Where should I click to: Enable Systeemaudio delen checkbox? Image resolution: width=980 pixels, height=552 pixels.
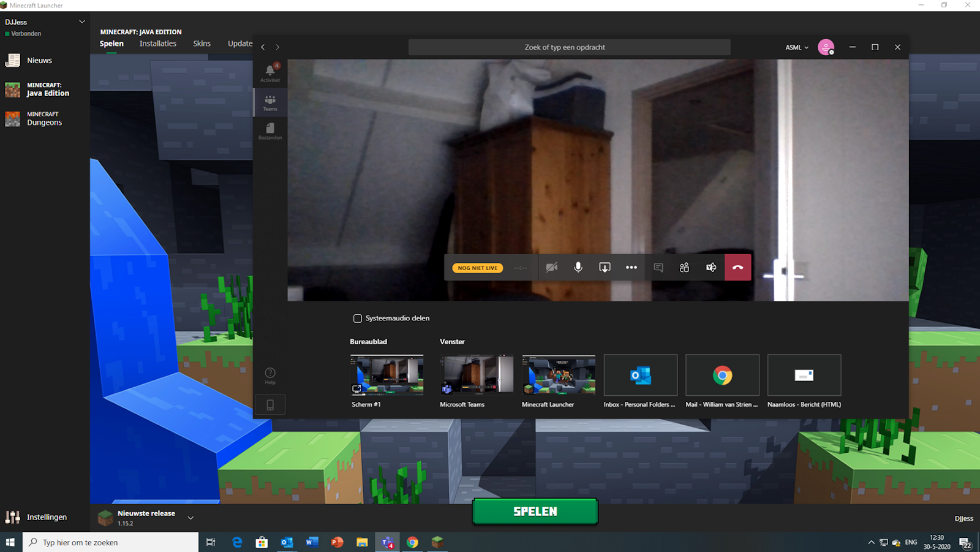coord(358,319)
